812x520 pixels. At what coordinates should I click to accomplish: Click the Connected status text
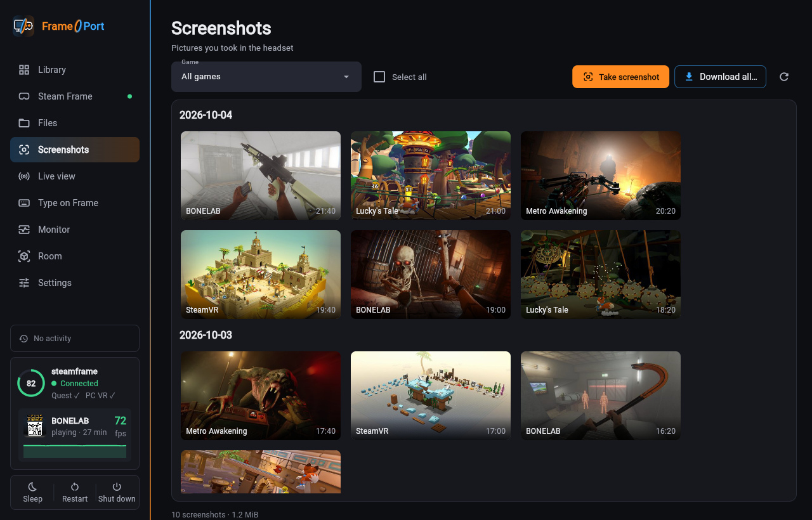[x=79, y=384]
